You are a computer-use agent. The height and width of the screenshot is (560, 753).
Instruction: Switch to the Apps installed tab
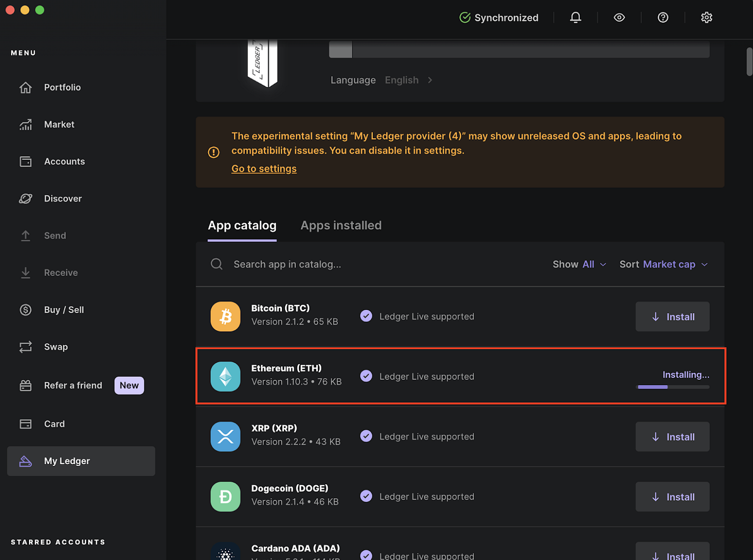tap(341, 225)
